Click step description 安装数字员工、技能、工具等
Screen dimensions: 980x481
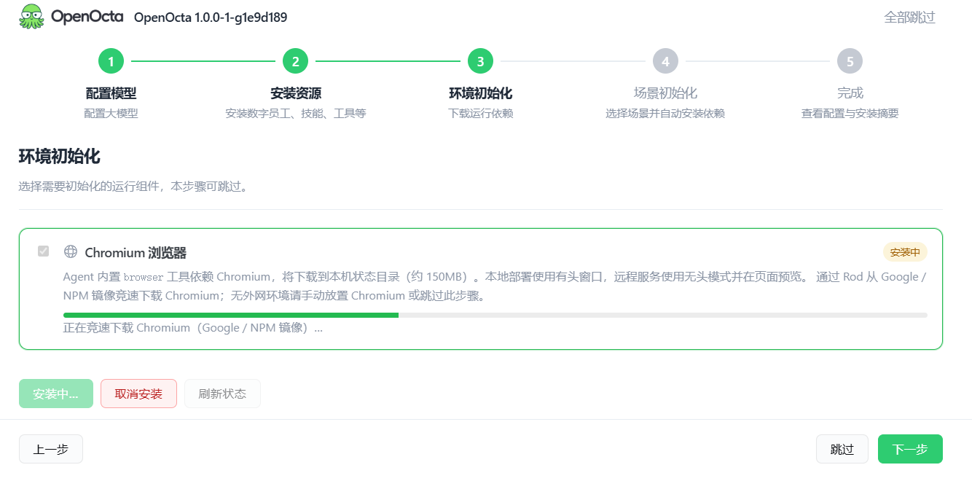point(295,114)
